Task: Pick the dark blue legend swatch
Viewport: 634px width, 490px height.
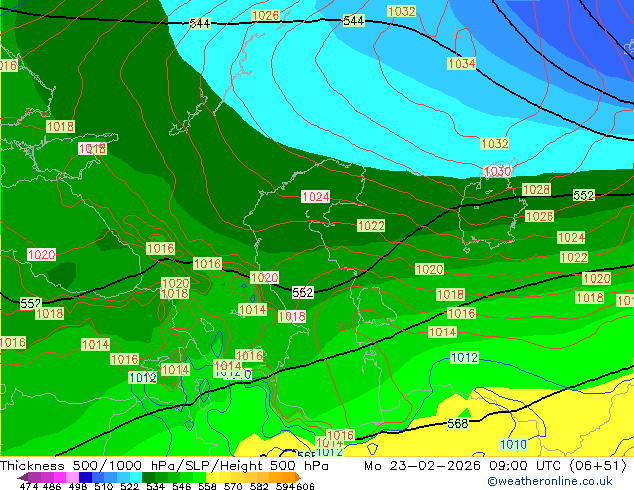Action: (85, 477)
